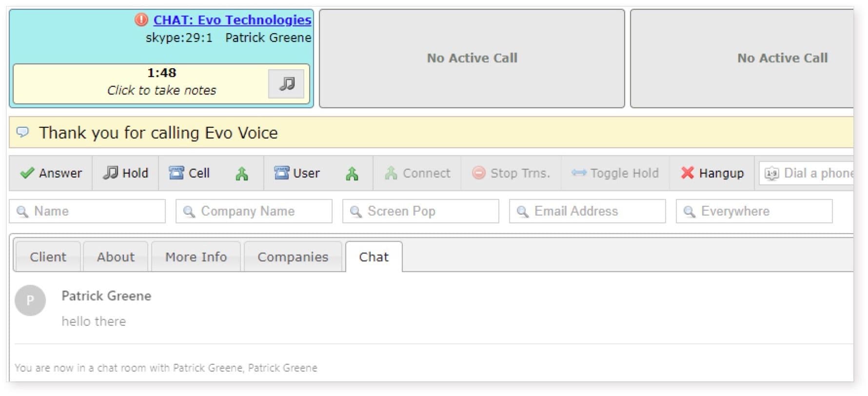Screen dimensions: 868x396
Task: Click the Everywhere search field
Action: [754, 211]
